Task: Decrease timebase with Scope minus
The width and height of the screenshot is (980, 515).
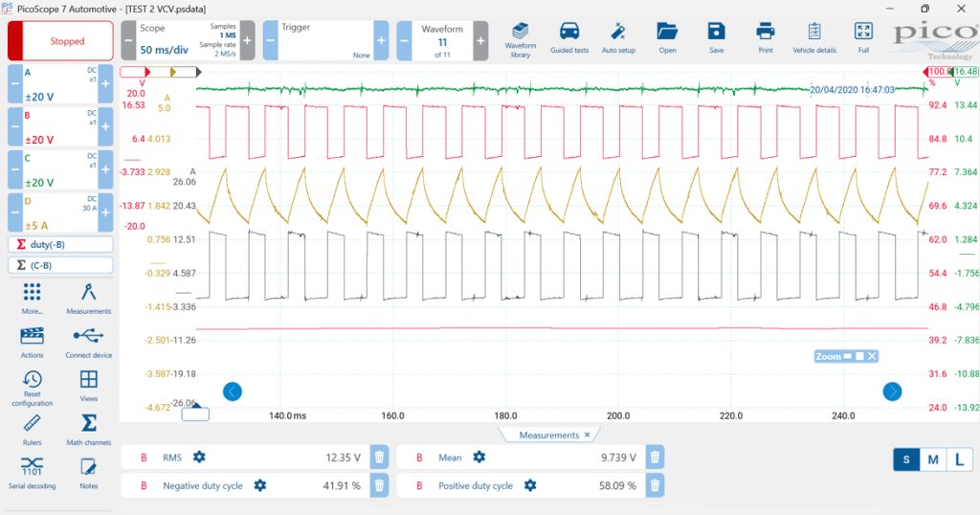Action: pyautogui.click(x=128, y=40)
